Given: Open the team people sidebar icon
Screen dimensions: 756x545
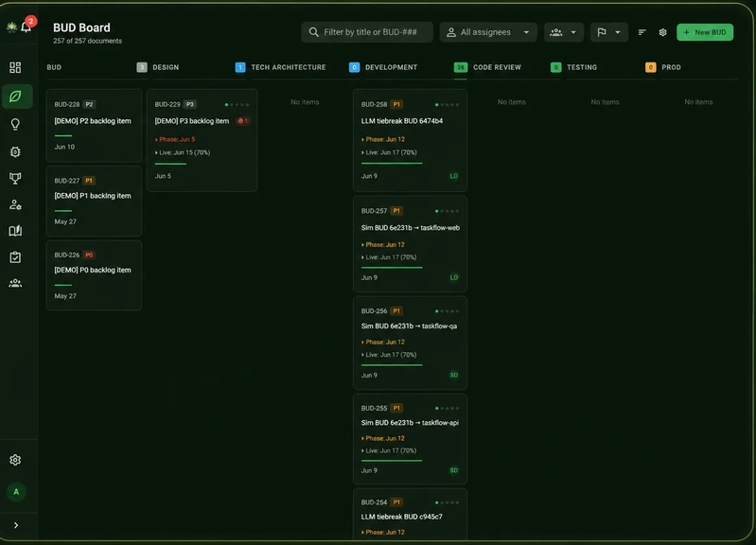Looking at the screenshot, I should coord(15,283).
